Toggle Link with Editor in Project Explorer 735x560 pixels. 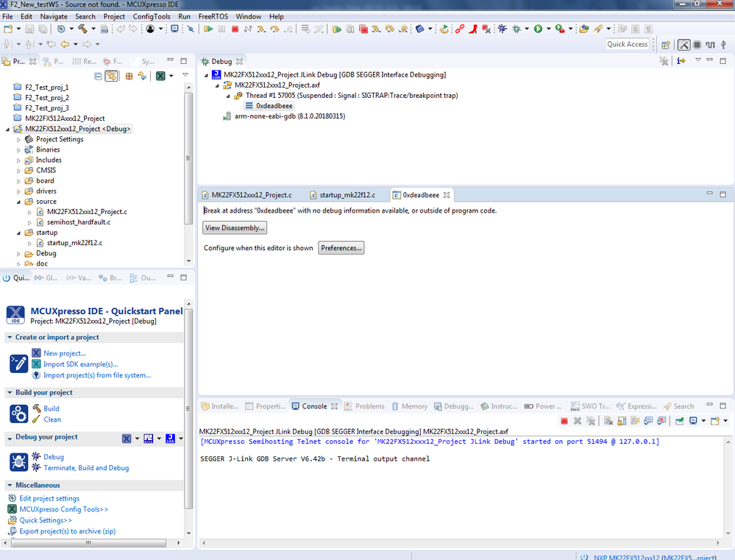[x=111, y=76]
